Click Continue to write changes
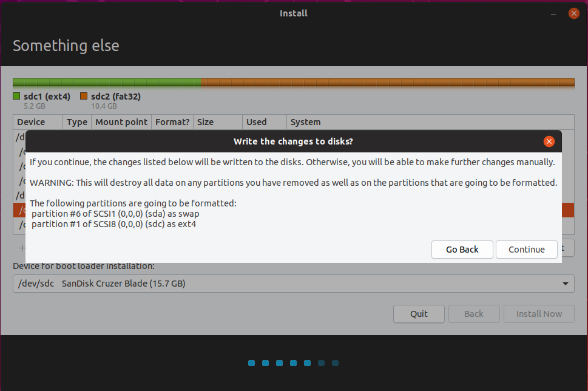 coord(526,250)
